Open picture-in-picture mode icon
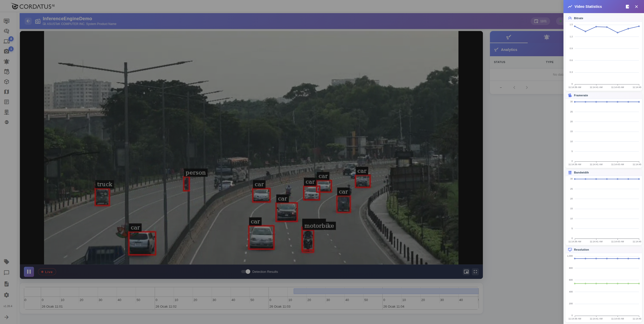This screenshot has width=644, height=324. (x=466, y=272)
